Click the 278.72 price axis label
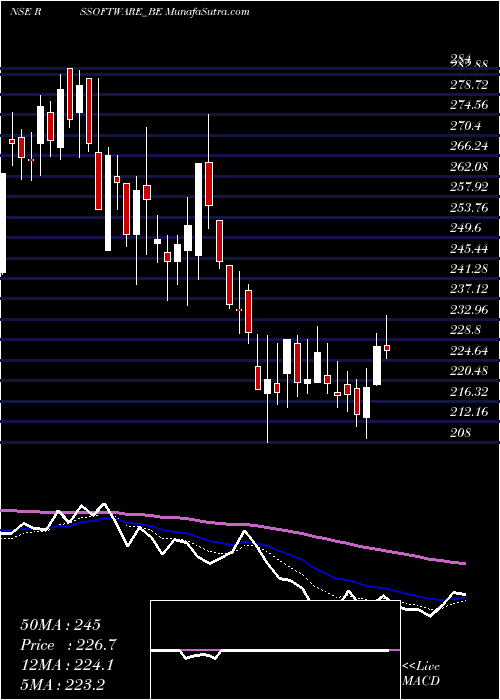Screen dimensions: 500x700 (x=469, y=84)
